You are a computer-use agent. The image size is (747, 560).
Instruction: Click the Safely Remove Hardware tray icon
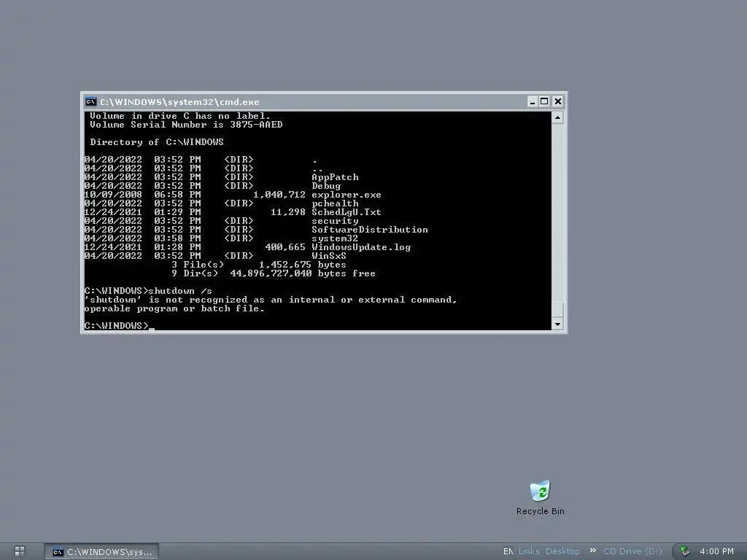click(x=684, y=551)
